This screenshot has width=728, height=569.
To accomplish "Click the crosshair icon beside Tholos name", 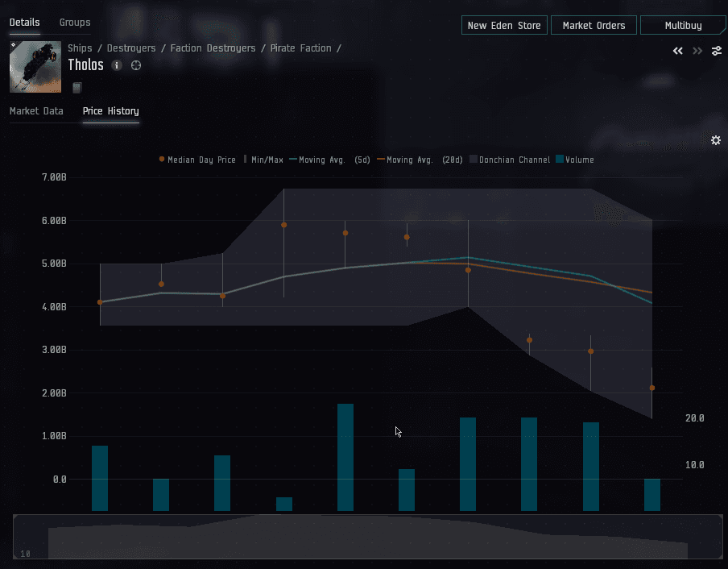I will pos(136,65).
